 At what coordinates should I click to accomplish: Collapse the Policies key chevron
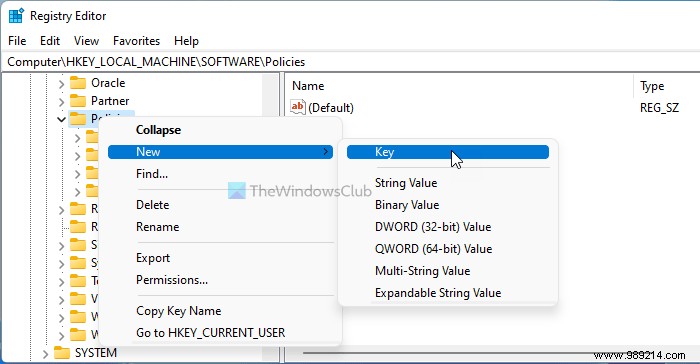[x=61, y=119]
